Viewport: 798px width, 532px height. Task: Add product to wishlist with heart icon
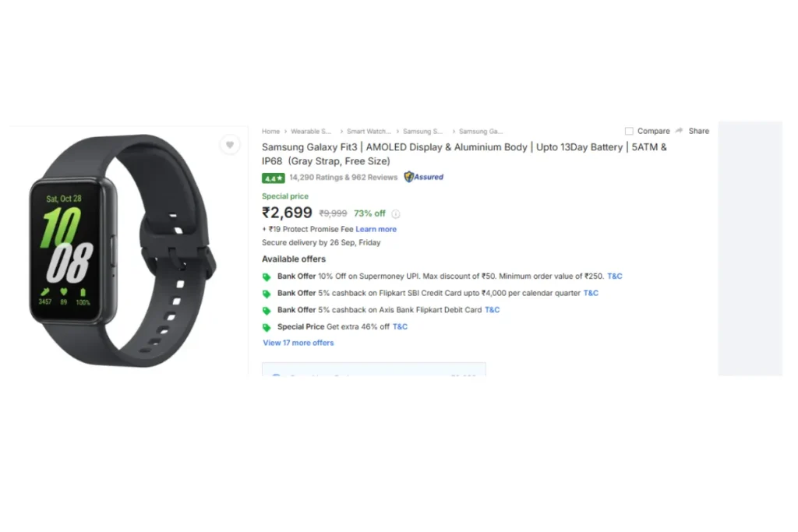(230, 145)
